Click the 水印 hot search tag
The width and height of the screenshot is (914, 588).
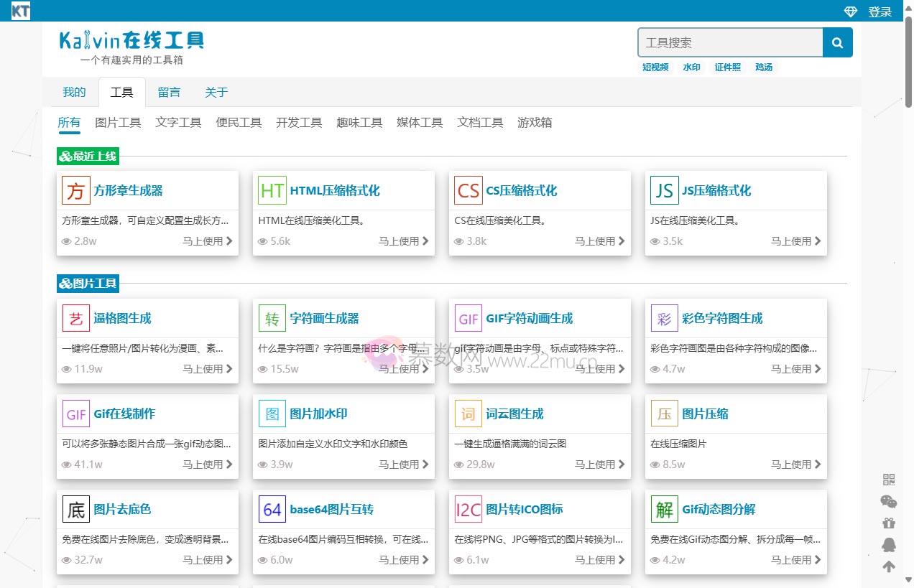click(x=691, y=67)
